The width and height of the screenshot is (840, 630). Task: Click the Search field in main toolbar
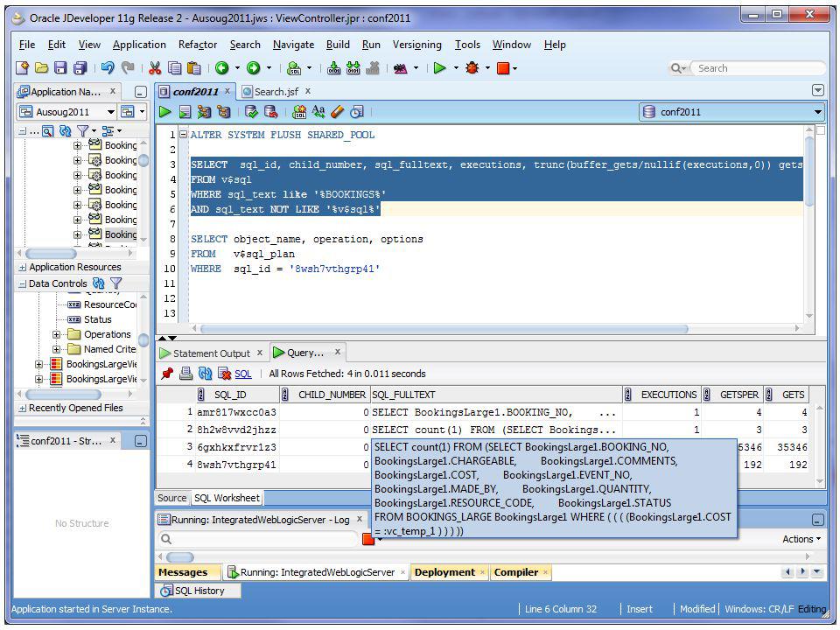758,68
